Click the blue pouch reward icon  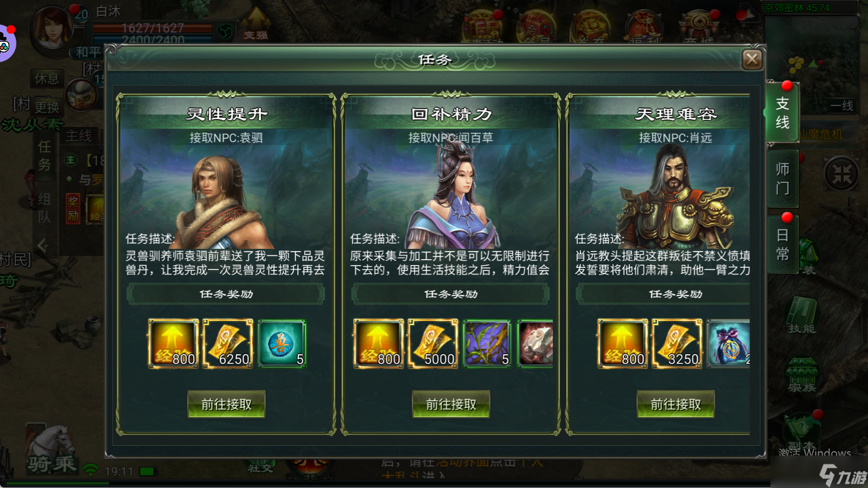coord(729,344)
